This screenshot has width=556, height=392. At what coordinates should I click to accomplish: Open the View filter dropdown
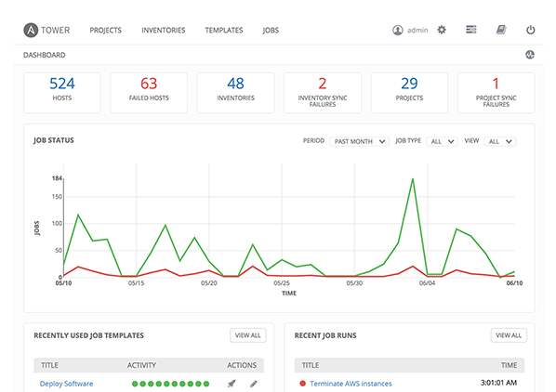coord(500,141)
